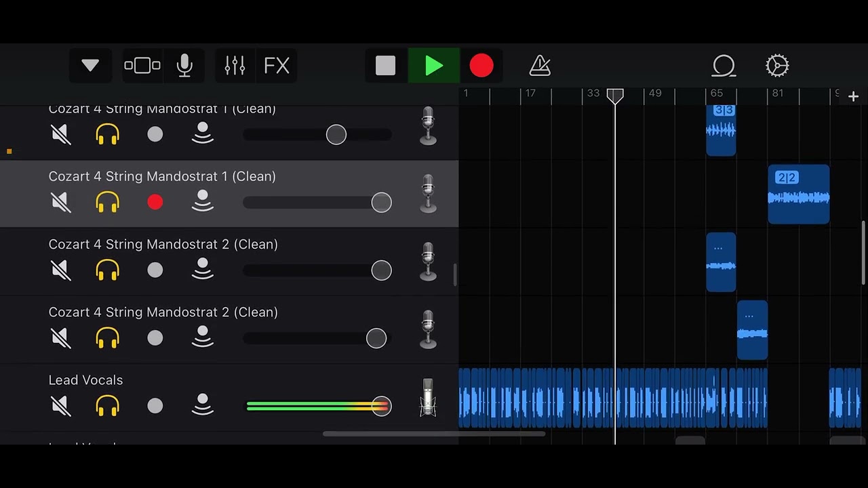Solo the highlighted Mandostrat 1 (Clean) track
The image size is (868, 488).
(108, 202)
